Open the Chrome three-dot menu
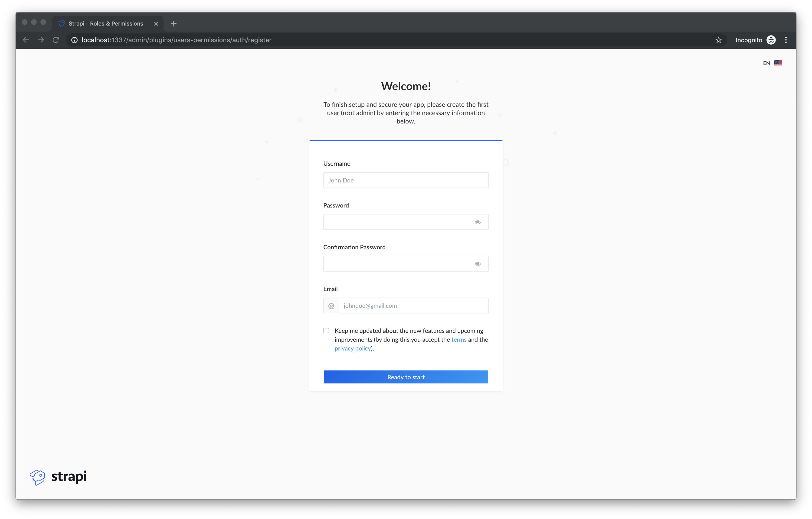The height and width of the screenshot is (519, 812). (786, 40)
